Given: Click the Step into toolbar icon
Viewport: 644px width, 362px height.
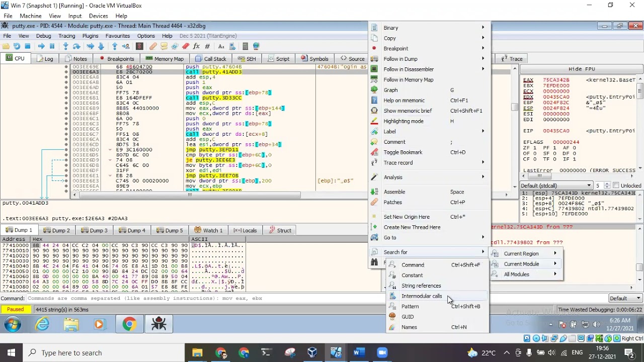Looking at the screenshot, I should point(65,46).
